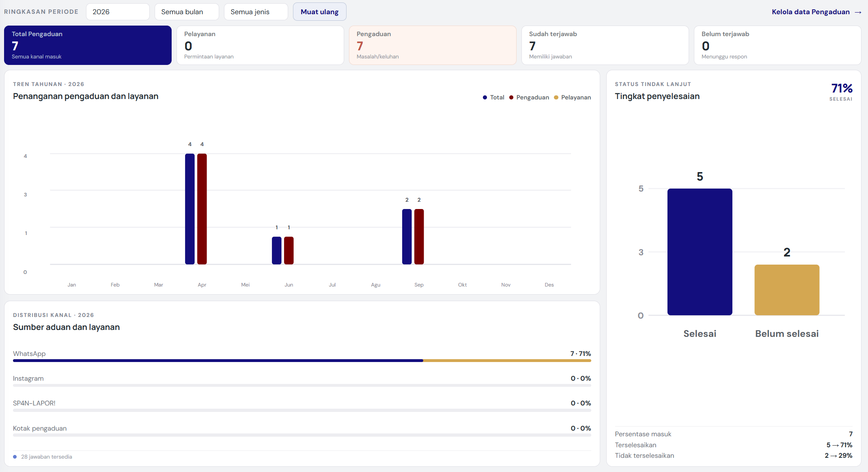Select the Belum terjawab card
Screen dimensions: 868x472
[778, 45]
